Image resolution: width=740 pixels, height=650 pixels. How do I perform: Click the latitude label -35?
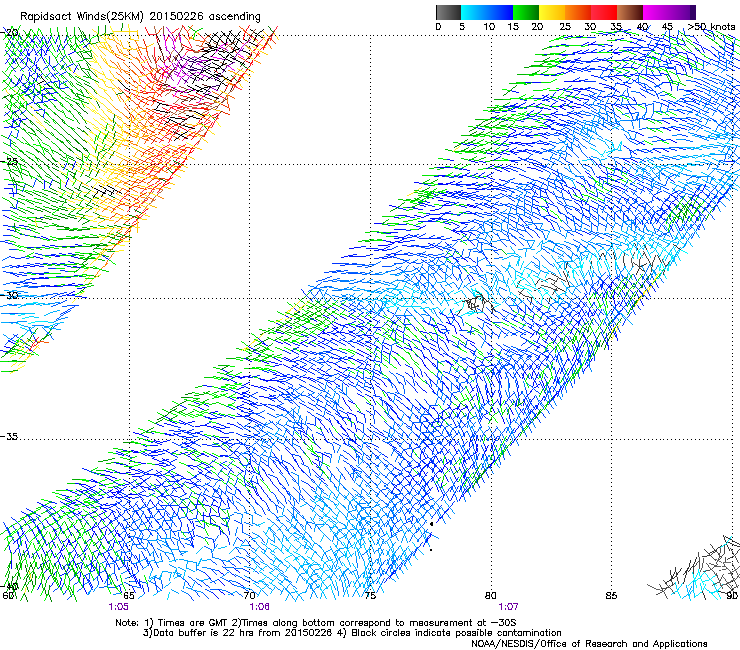(9, 437)
